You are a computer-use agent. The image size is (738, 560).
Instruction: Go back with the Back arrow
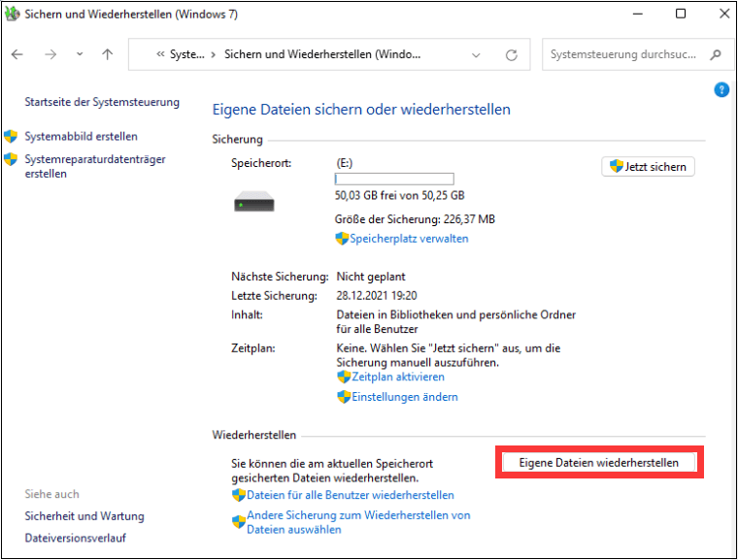[x=17, y=54]
